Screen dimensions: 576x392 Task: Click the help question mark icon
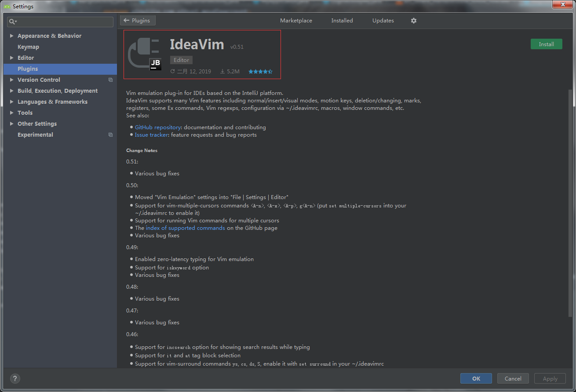click(x=15, y=378)
